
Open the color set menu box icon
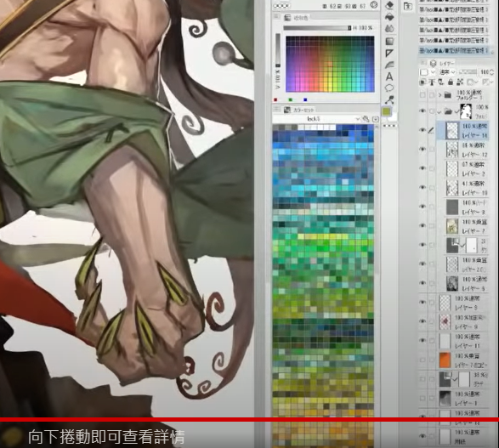point(376,119)
